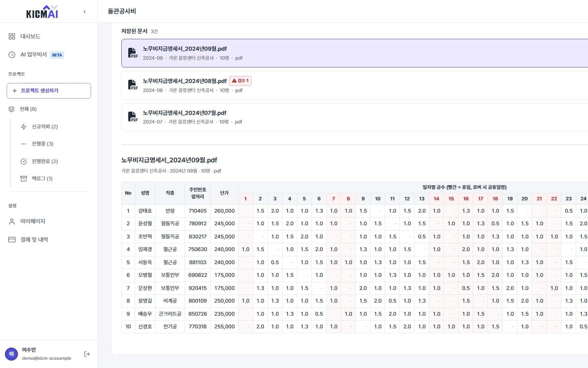Click the 이 user avatar circle
This screenshot has height=368, width=588.
pyautogui.click(x=11, y=354)
